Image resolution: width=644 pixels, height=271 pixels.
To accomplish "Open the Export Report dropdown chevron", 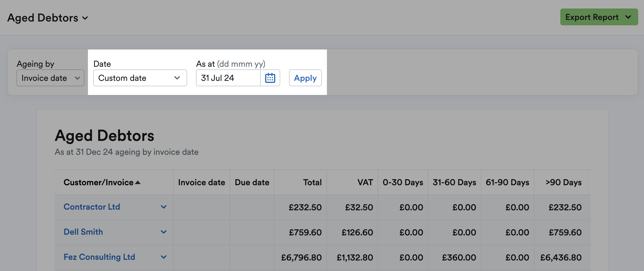I will coord(628,17).
